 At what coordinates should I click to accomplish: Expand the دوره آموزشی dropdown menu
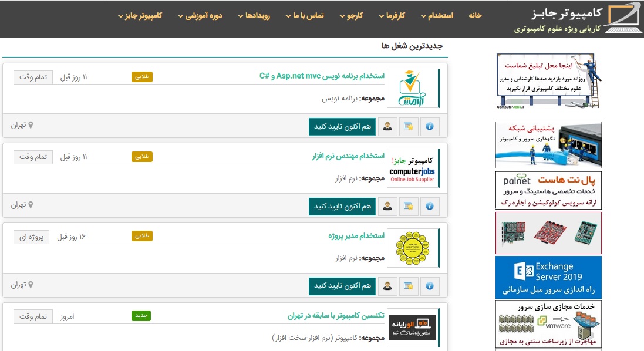pos(200,16)
